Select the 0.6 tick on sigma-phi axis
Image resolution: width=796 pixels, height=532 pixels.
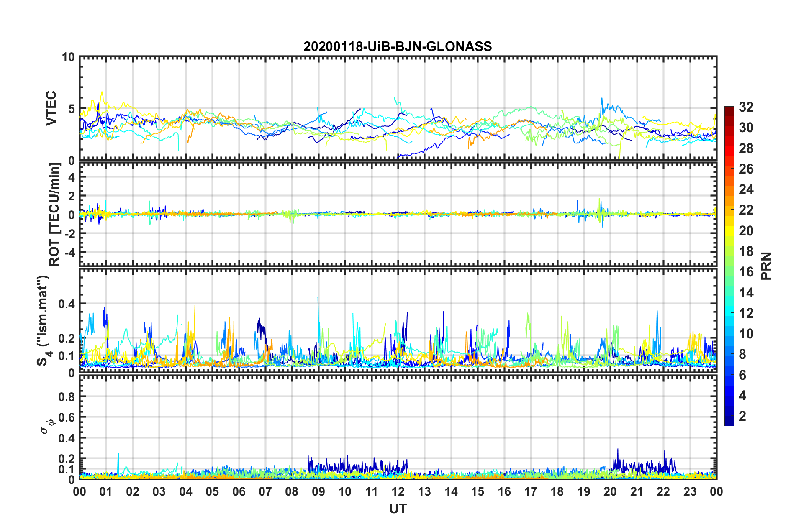click(67, 417)
